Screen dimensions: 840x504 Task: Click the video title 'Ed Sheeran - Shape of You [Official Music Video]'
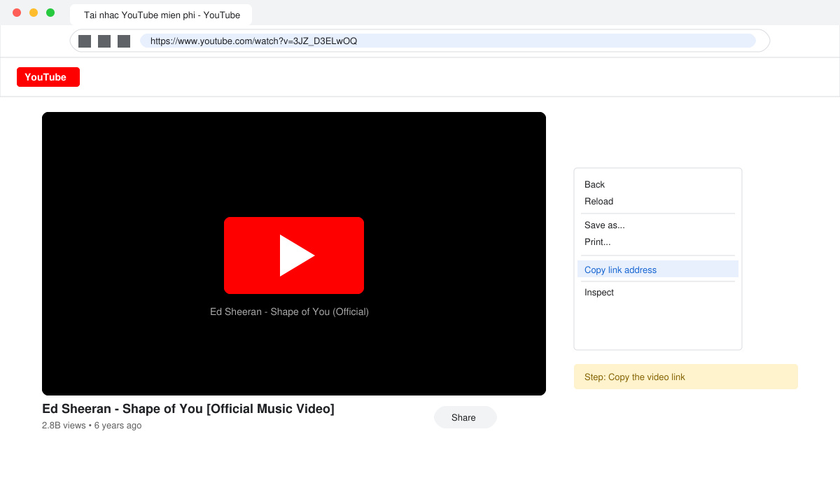[188, 409]
